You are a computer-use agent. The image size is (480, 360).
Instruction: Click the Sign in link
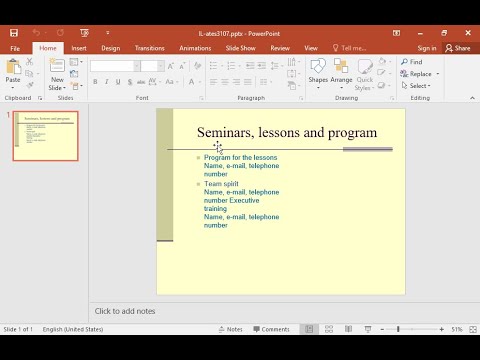coord(427,48)
